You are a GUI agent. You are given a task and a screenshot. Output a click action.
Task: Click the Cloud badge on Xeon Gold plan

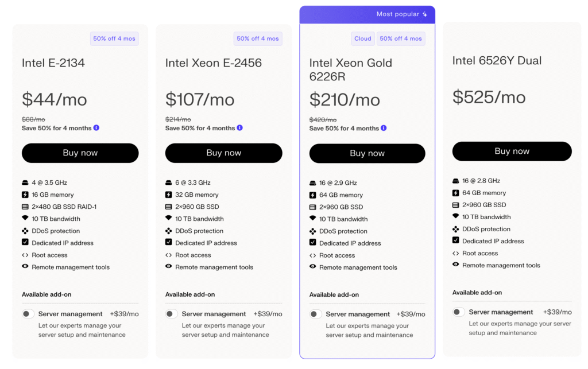coord(363,38)
